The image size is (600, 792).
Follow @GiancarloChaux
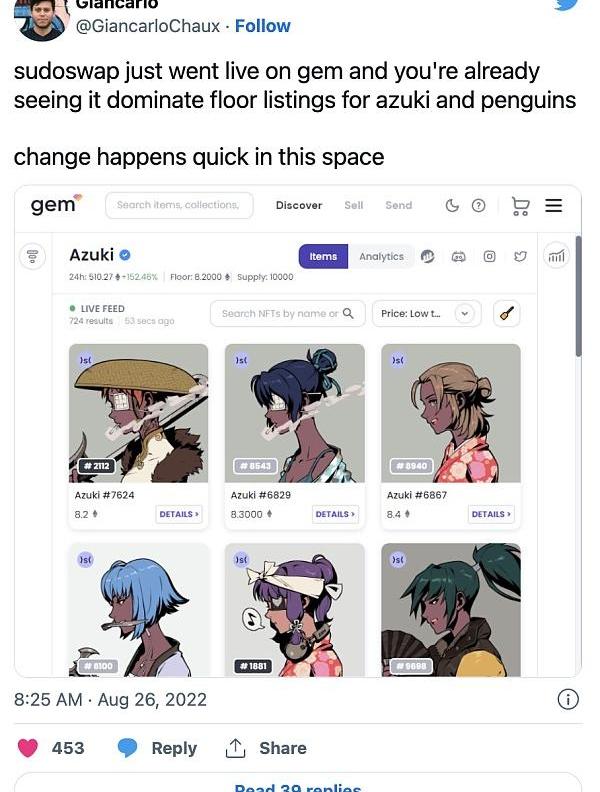263,26
